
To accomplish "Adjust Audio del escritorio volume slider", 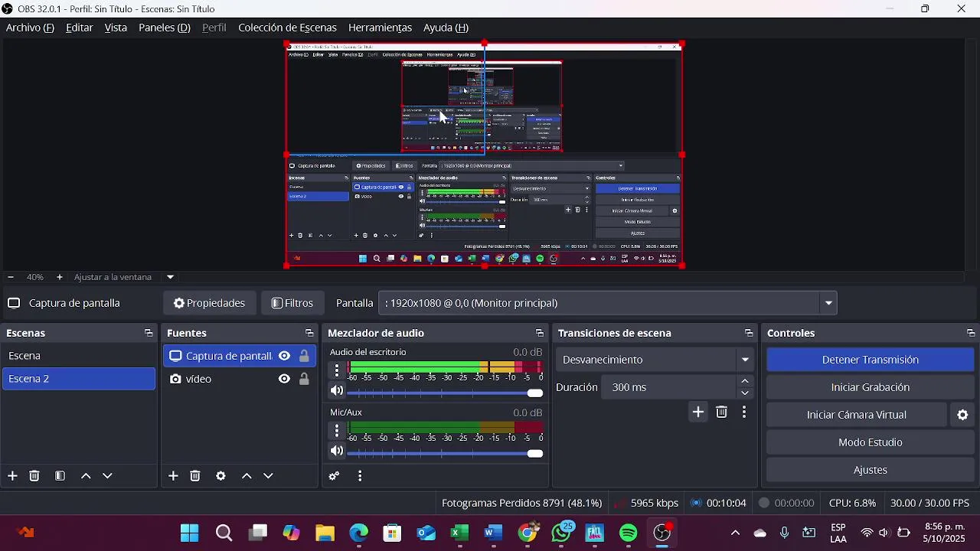I will (446, 393).
